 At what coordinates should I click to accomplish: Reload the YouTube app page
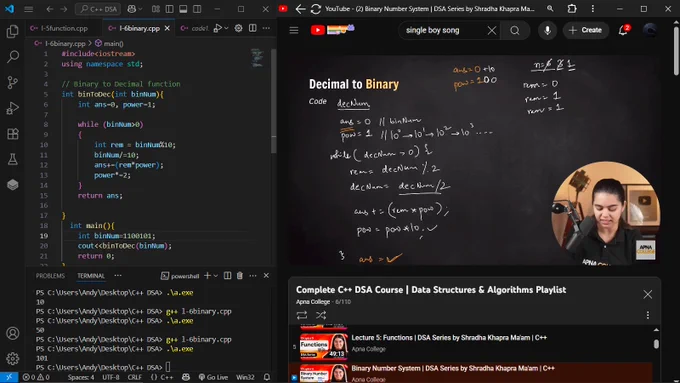pyautogui.click(x=316, y=9)
